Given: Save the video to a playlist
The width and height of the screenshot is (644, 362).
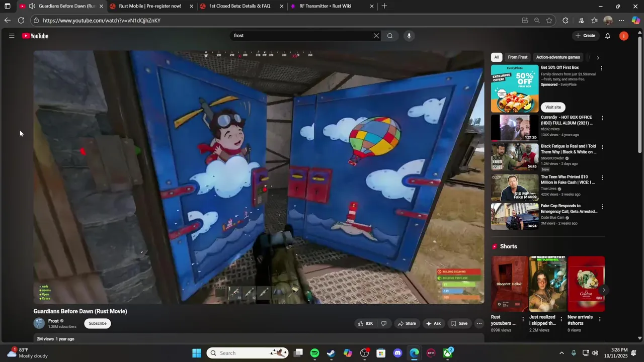Looking at the screenshot, I should [459, 323].
